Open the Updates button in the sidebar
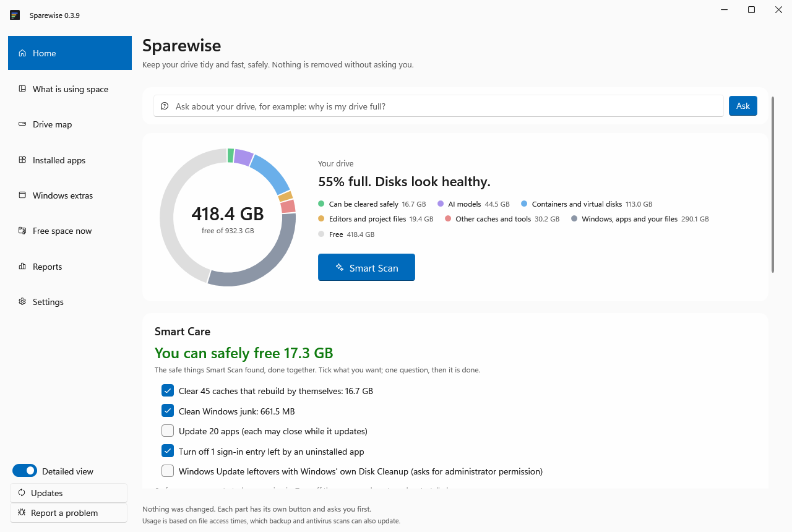This screenshot has width=792, height=532. pos(69,493)
